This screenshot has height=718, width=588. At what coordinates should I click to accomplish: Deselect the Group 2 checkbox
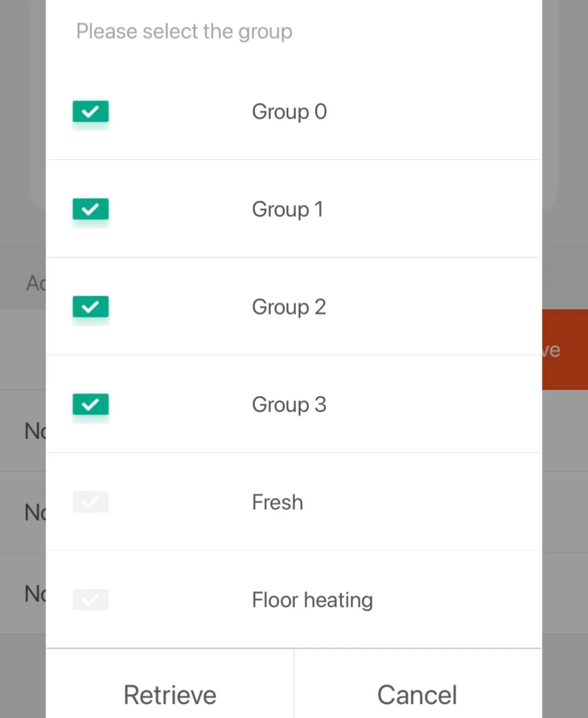tap(91, 307)
